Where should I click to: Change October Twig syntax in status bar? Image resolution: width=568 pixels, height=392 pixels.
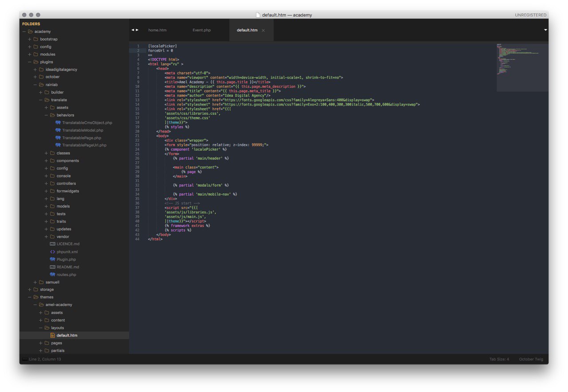coord(531,359)
